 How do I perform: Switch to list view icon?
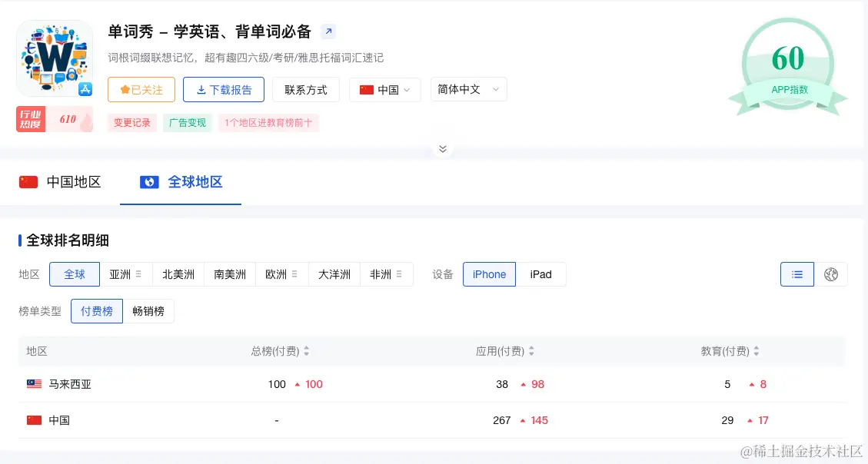click(797, 274)
